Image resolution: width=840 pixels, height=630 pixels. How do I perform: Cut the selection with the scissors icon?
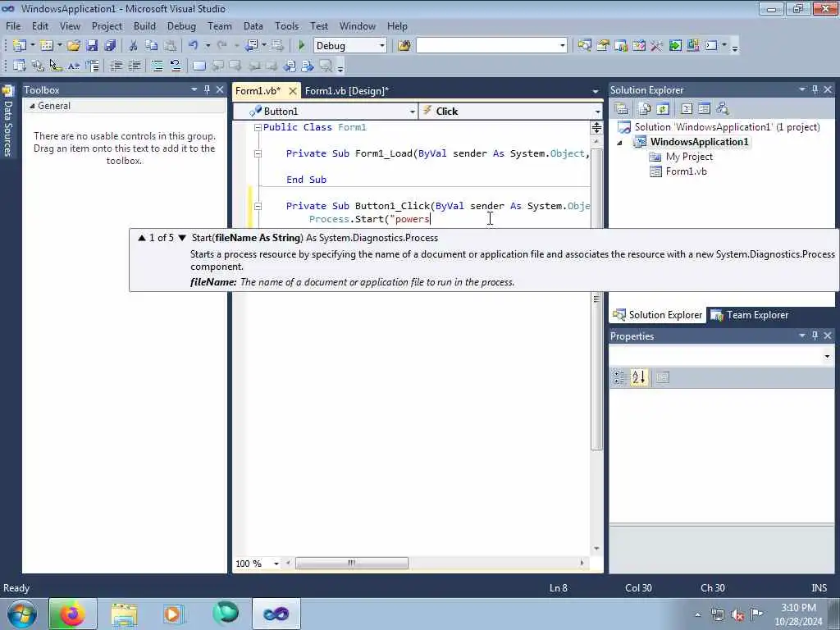pos(134,46)
